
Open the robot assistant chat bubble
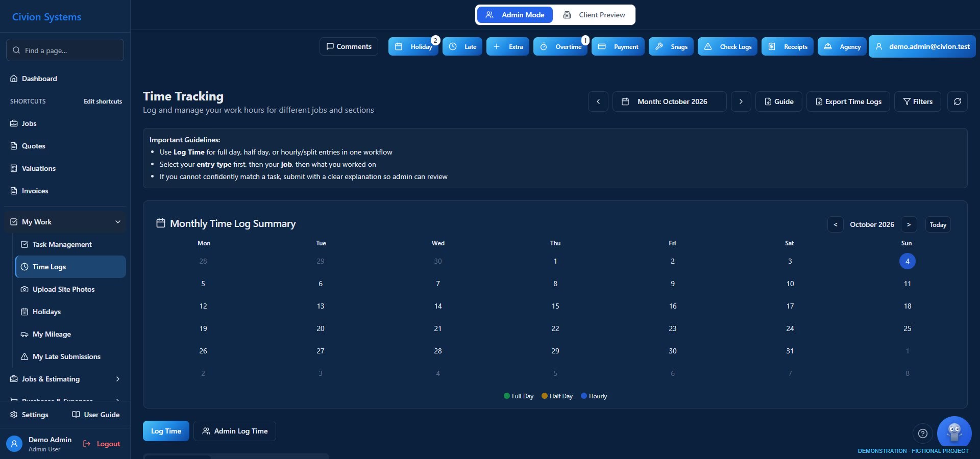click(954, 432)
